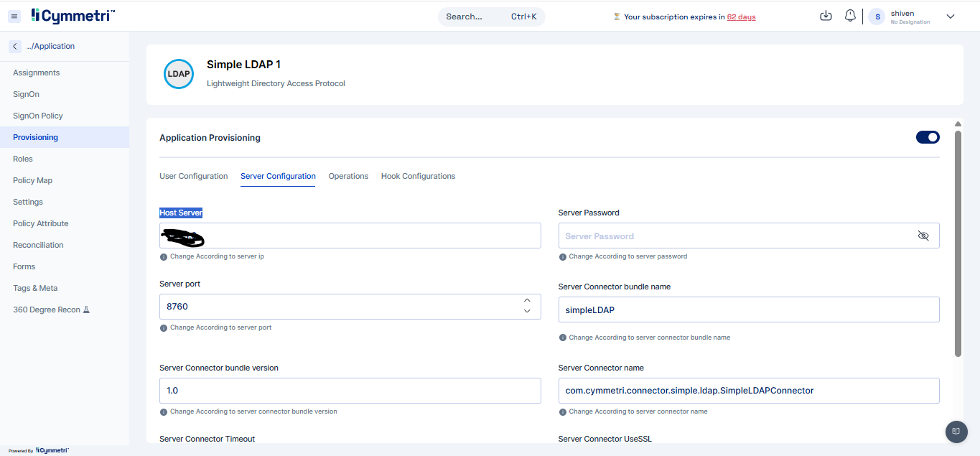Click info icon beside connector bundle name hint
This screenshot has width=980, height=456.
pyautogui.click(x=562, y=338)
